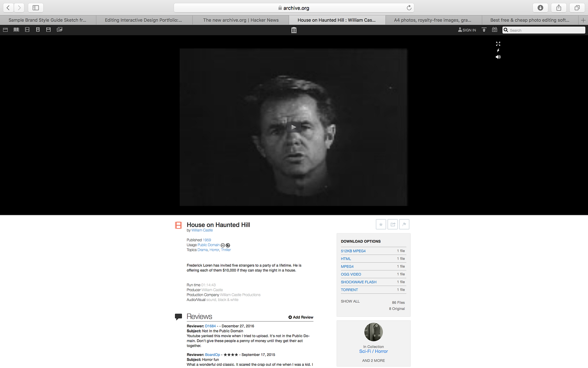Screen dimensions: 588x368
Task: Go back in Safari history
Action: tap(8, 8)
